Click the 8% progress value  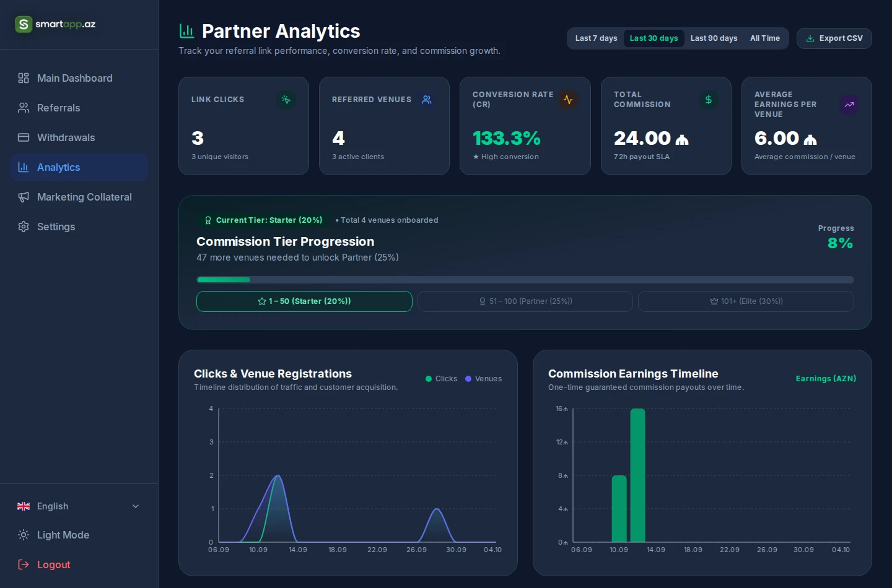point(841,243)
